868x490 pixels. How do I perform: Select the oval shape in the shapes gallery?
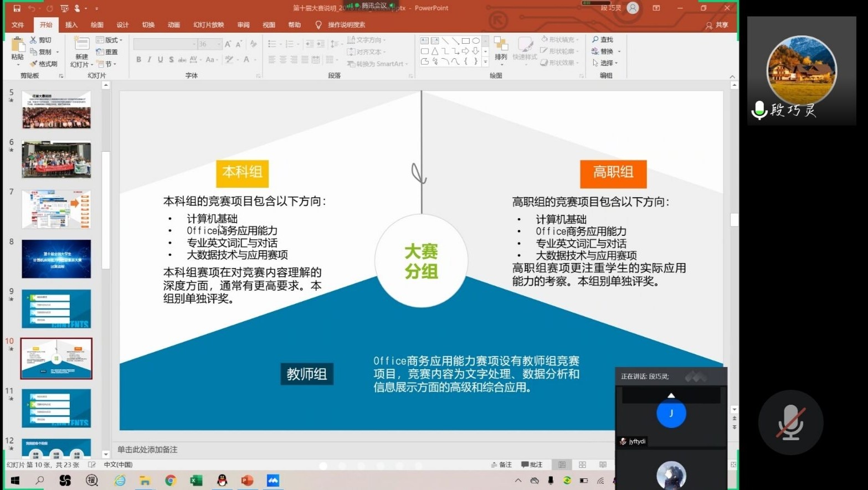click(x=476, y=41)
